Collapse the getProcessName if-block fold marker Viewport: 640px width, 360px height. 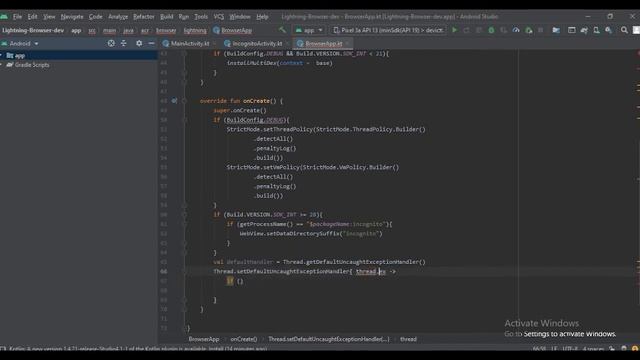(x=184, y=224)
